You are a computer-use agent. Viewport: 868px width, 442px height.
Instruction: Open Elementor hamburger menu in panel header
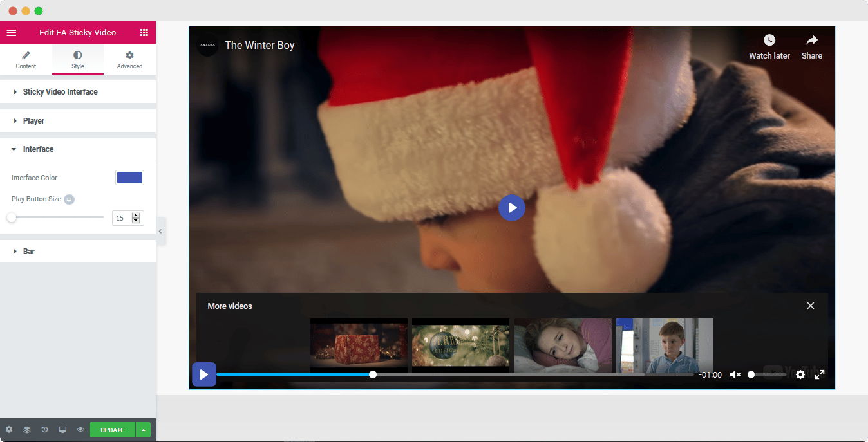[12, 32]
